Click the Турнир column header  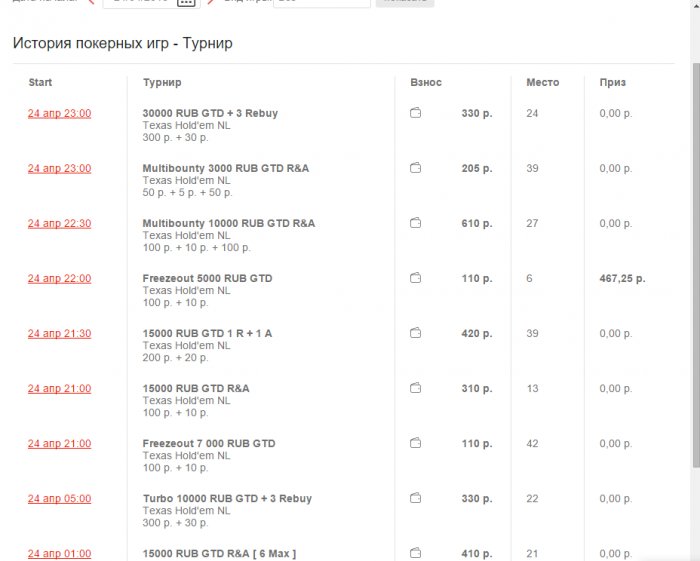click(x=162, y=82)
